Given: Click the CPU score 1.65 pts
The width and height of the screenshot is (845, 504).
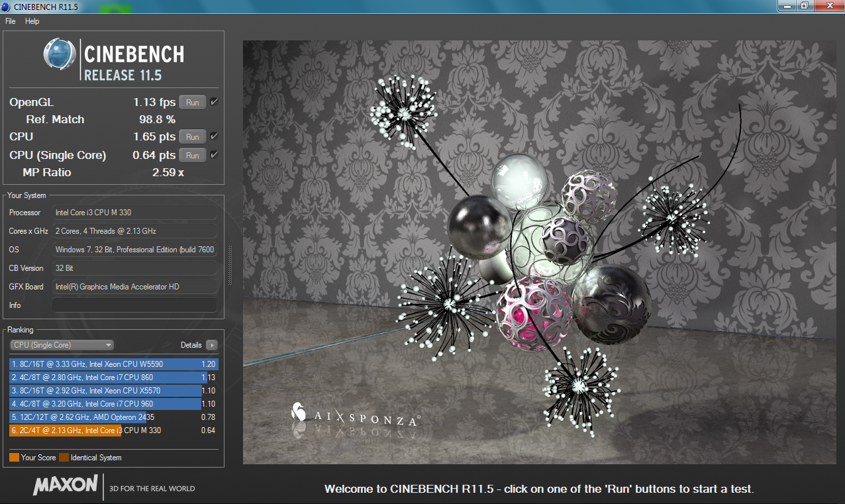Looking at the screenshot, I should coord(154,137).
